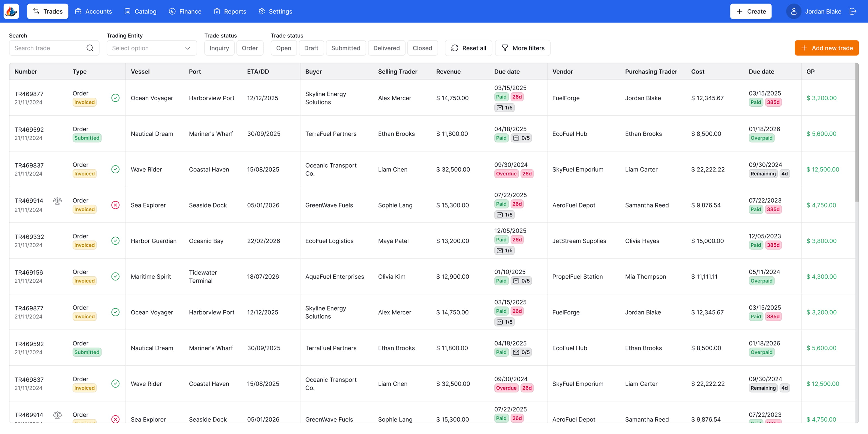Screen dimensions: 868x434
Task: Click the scales icon next to TR469914
Action: coord(57,201)
